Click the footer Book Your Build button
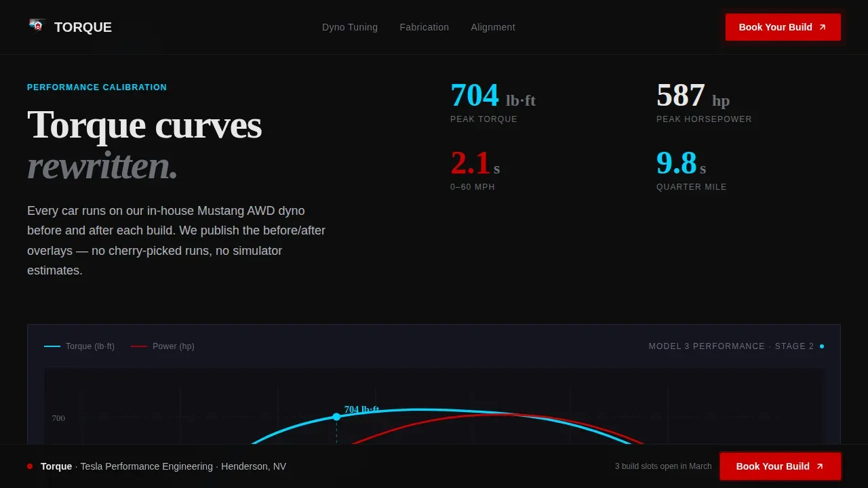This screenshot has height=488, width=868. (x=781, y=466)
